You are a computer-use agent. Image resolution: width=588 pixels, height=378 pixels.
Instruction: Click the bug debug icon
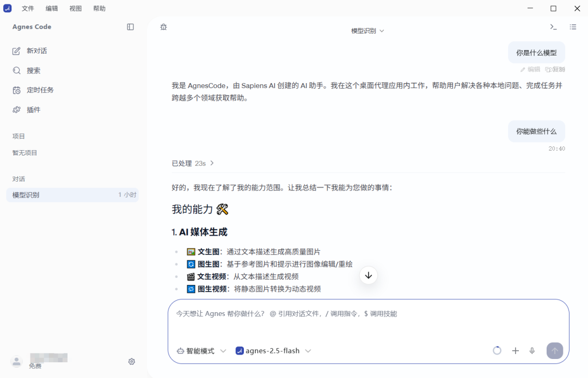163,27
